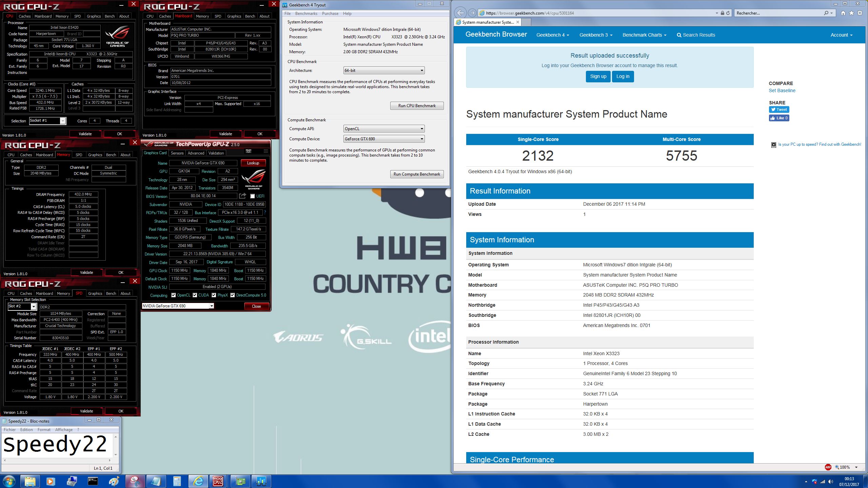
Task: Click the Sign up button
Action: point(598,76)
